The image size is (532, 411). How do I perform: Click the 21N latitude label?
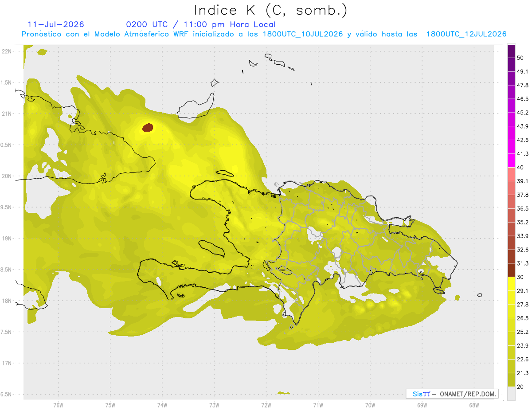point(8,114)
